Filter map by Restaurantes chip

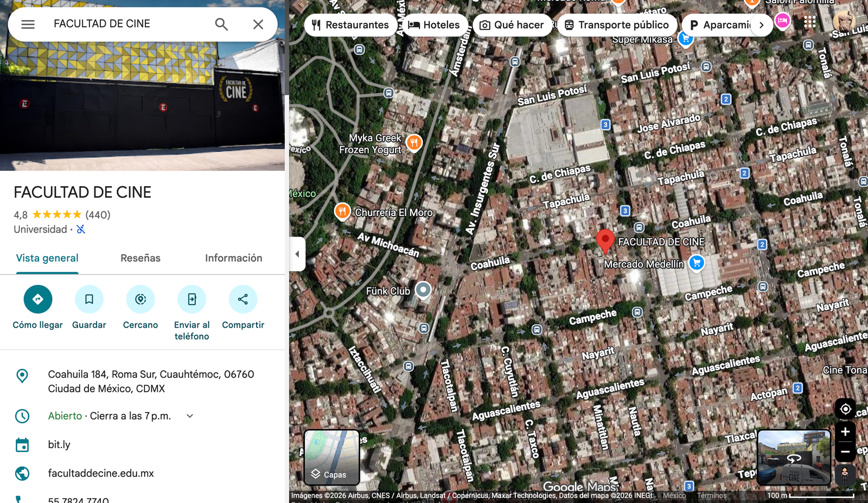pos(350,25)
